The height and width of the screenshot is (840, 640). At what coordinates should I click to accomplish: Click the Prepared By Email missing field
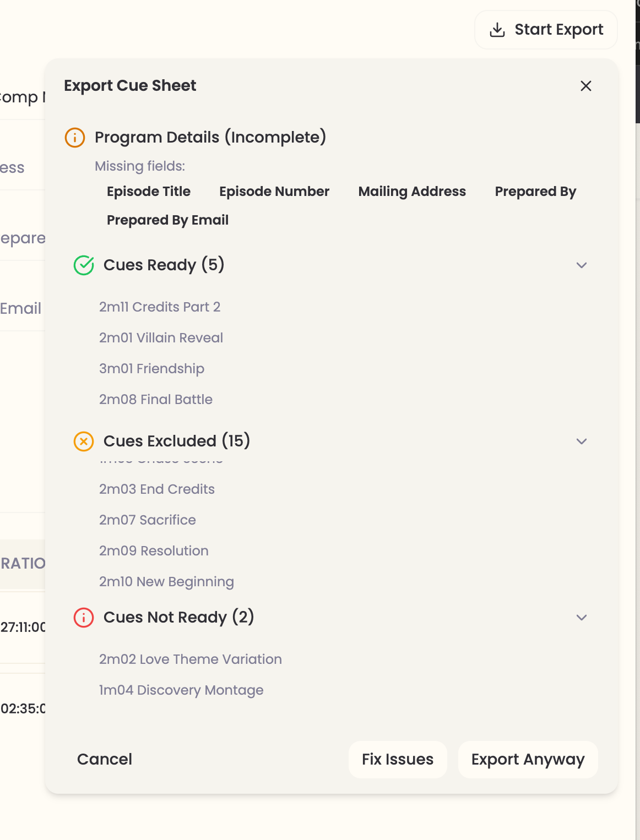pyautogui.click(x=167, y=220)
